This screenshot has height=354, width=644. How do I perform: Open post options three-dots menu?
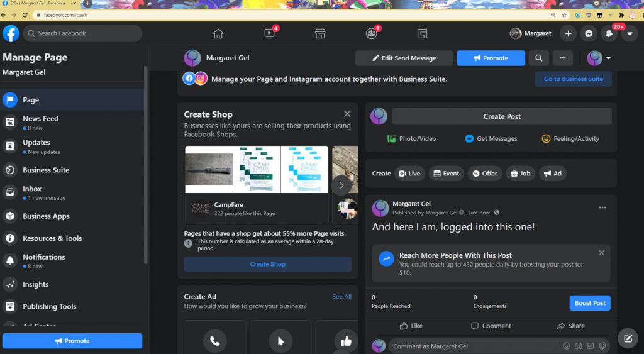pos(602,207)
